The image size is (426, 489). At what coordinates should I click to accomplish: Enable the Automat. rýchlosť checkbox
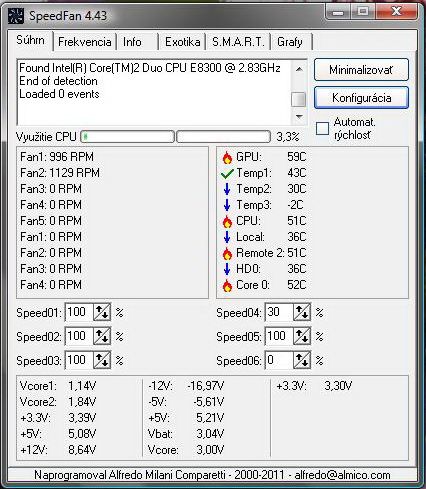pos(322,128)
